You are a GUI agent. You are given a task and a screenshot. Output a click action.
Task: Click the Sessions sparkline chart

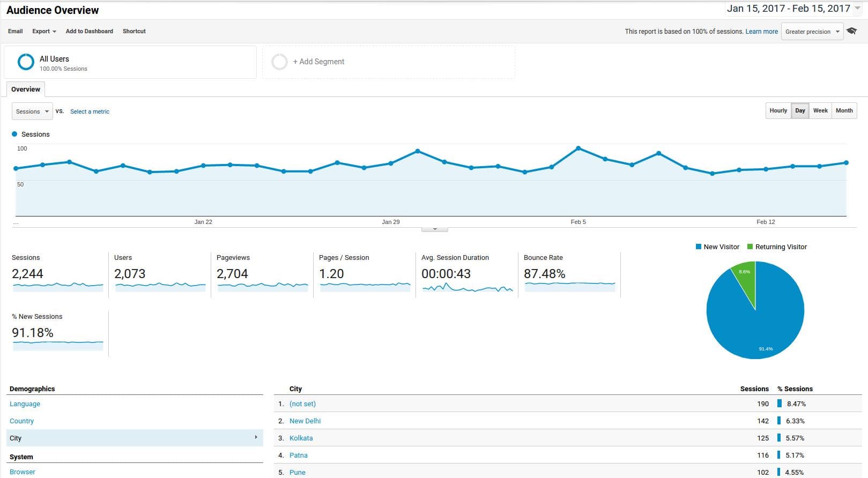pyautogui.click(x=58, y=286)
